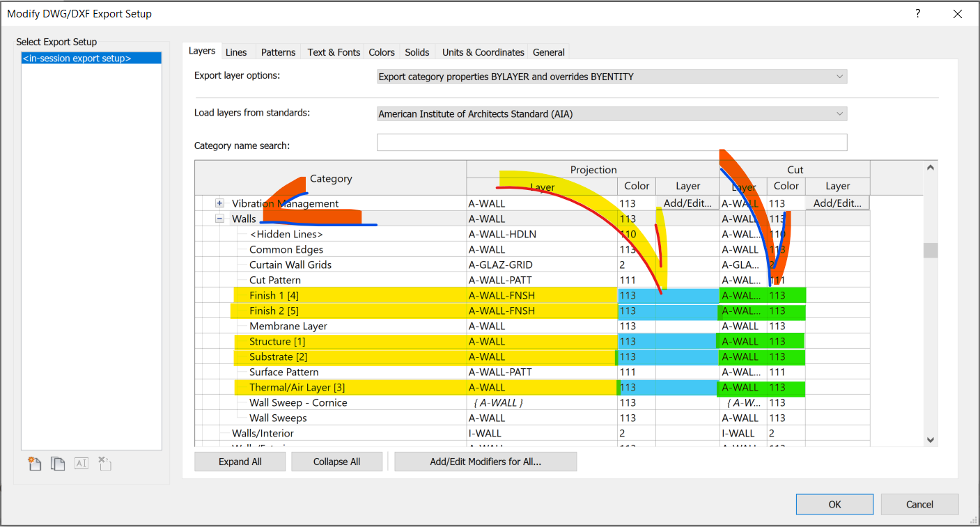Open the Units & Coordinates tab
The width and height of the screenshot is (980, 527).
click(x=482, y=51)
